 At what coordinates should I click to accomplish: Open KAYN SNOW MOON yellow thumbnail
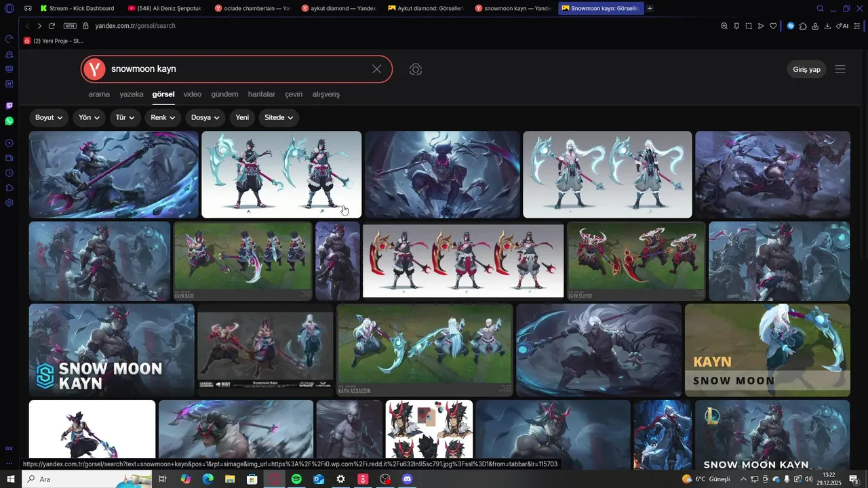click(x=767, y=350)
